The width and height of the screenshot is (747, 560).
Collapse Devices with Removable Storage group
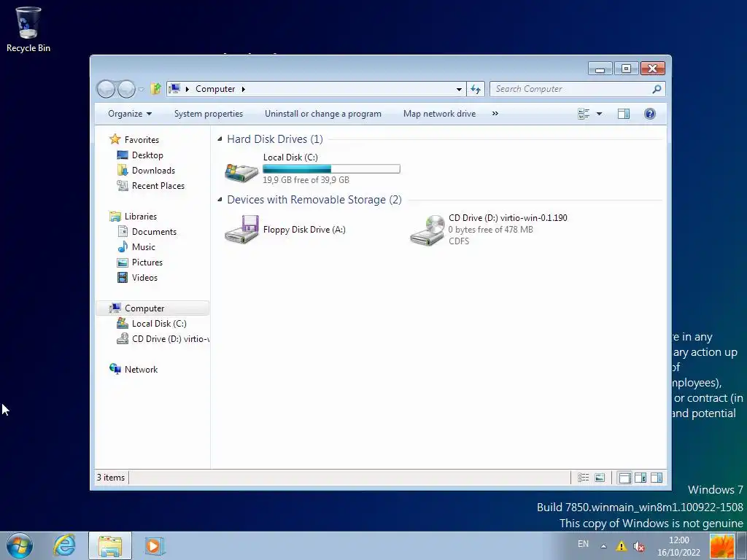(220, 200)
